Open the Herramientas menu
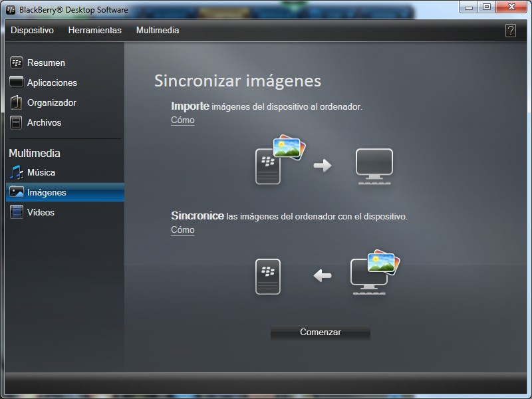This screenshot has height=399, width=532. click(x=94, y=30)
